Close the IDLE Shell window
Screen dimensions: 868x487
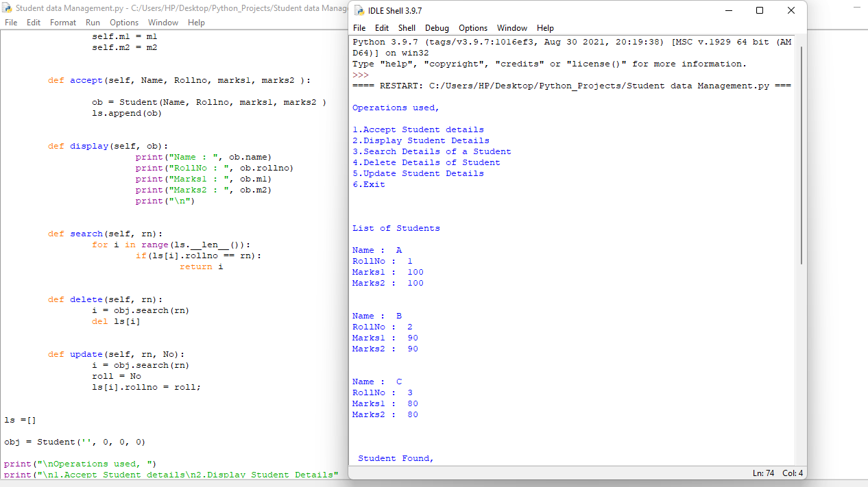(x=791, y=10)
